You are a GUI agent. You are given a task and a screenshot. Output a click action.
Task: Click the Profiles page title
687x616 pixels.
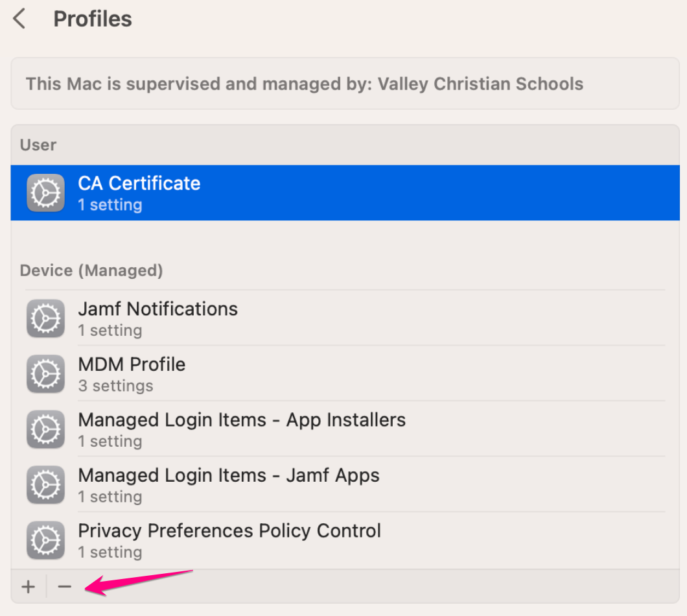(x=92, y=19)
